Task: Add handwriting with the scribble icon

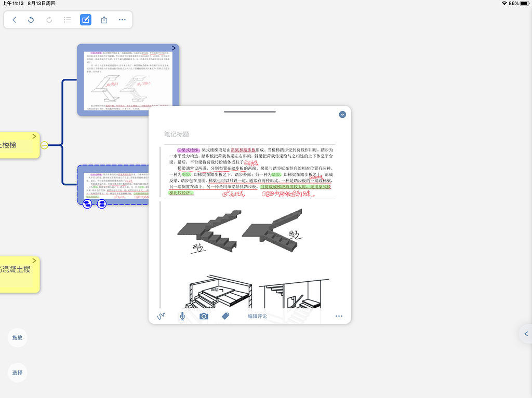Action: pyautogui.click(x=161, y=316)
